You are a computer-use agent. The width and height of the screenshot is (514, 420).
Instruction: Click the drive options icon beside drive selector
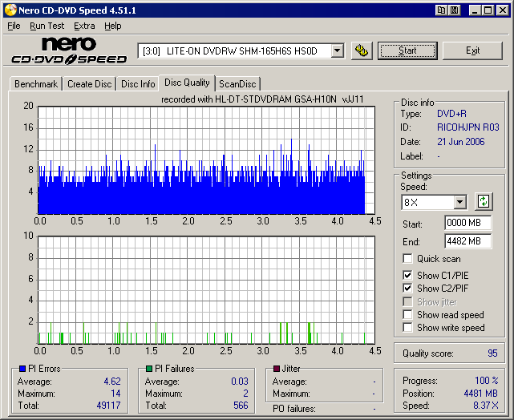[x=362, y=50]
